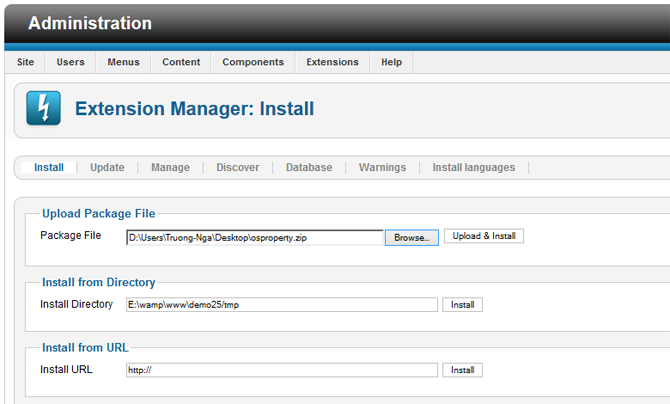Switch to the Update tab
670x404 pixels.
(x=107, y=168)
